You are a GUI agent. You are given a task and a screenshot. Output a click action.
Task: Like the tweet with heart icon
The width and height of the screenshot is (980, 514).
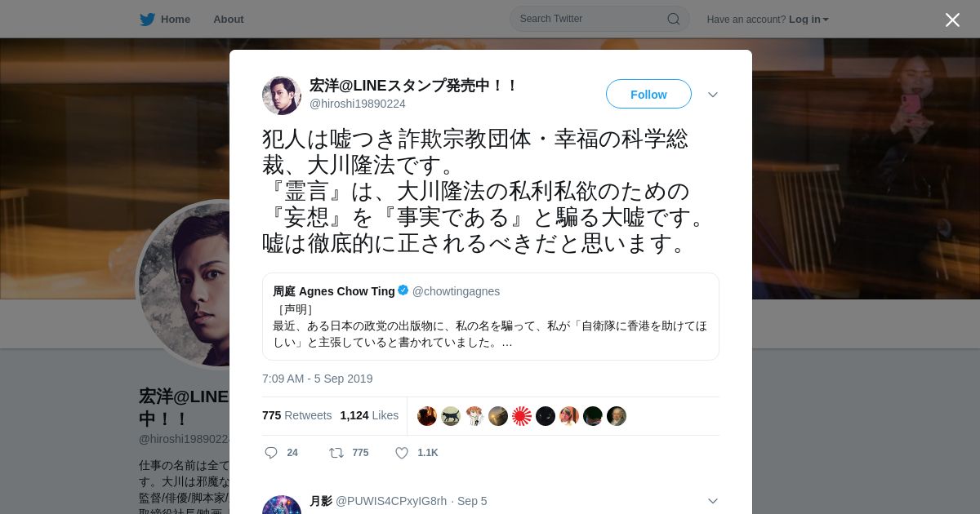[x=402, y=453]
